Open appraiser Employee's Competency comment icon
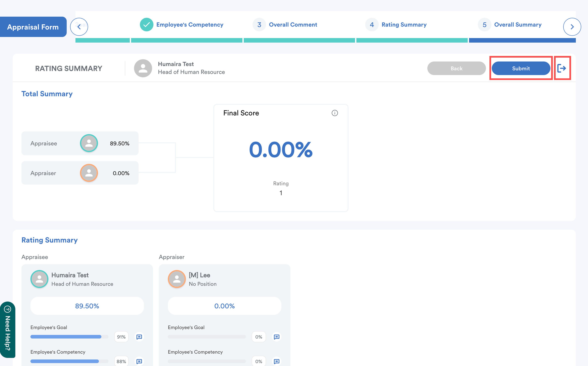 tap(277, 361)
